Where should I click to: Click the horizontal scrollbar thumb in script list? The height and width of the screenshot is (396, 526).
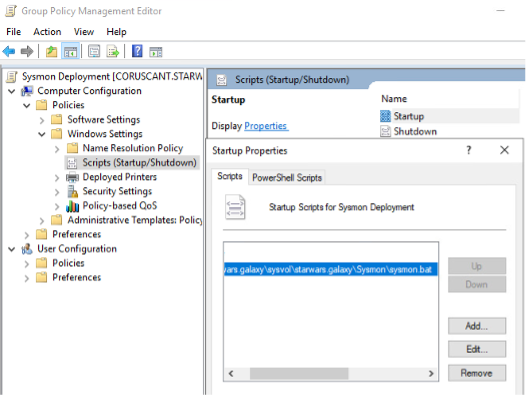(x=299, y=374)
